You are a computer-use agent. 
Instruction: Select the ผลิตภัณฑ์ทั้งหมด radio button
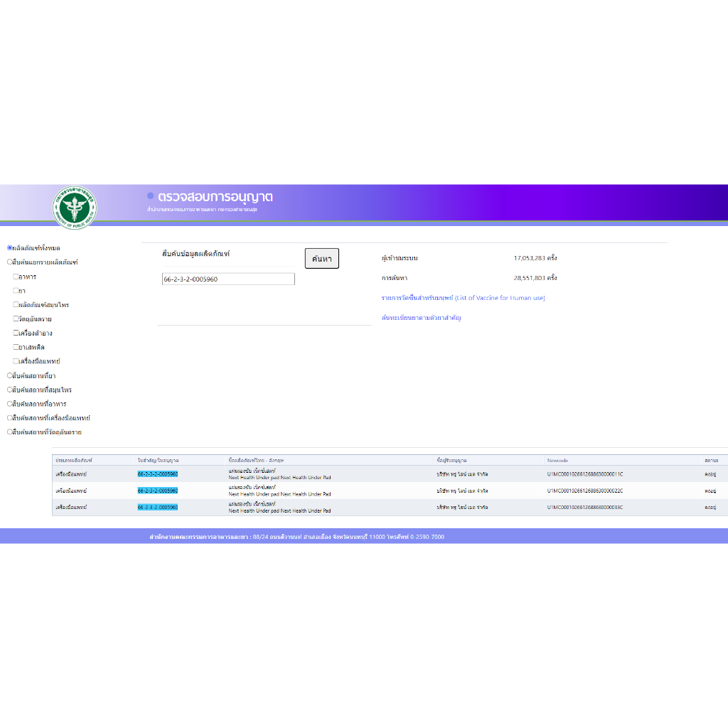tap(10, 248)
